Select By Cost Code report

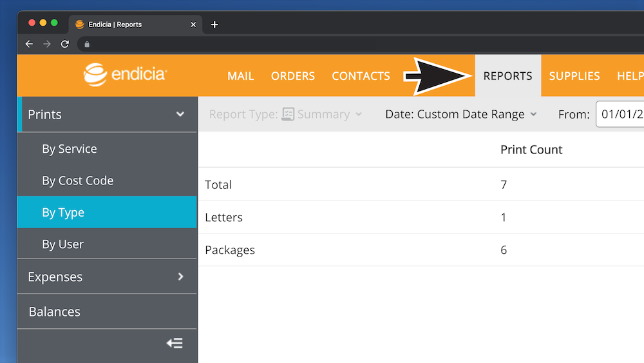[x=107, y=181]
